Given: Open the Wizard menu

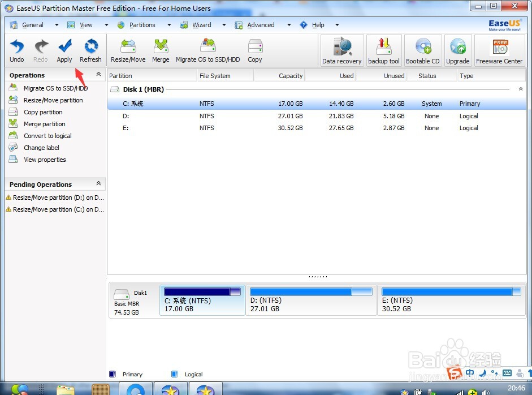Looking at the screenshot, I should (201, 25).
